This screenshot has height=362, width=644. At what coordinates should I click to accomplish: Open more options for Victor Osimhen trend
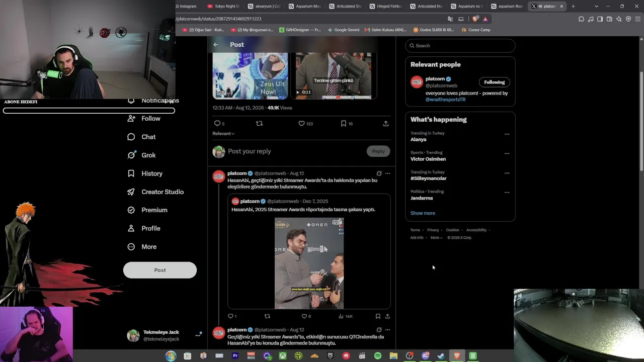(x=507, y=153)
